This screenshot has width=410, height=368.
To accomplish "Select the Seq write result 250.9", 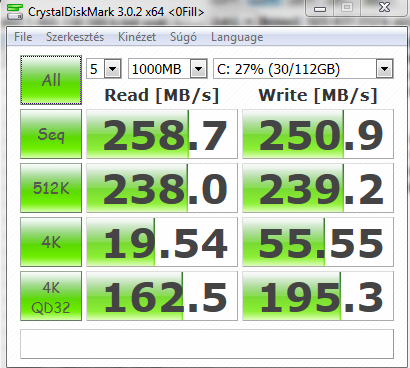I will coord(318,134).
